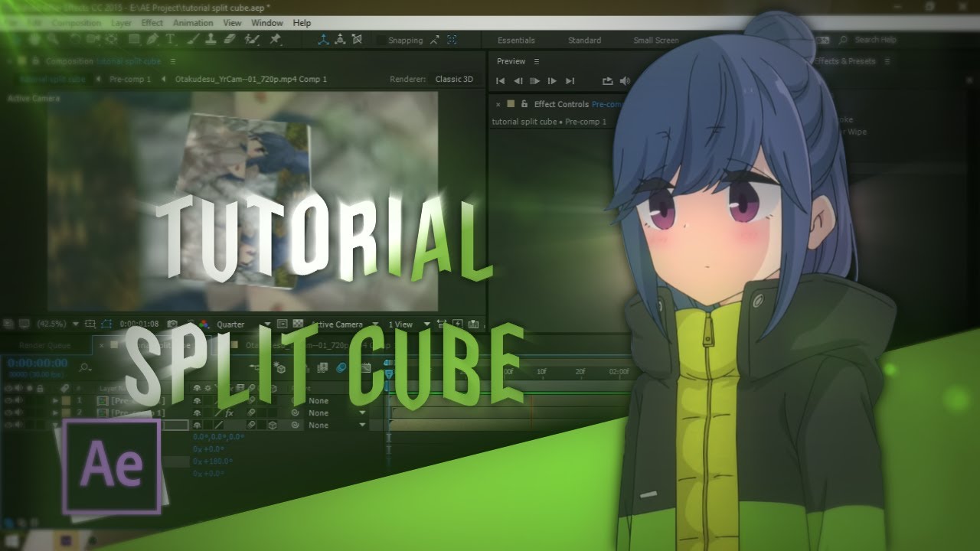Select the Small Screen workspace

pos(656,40)
